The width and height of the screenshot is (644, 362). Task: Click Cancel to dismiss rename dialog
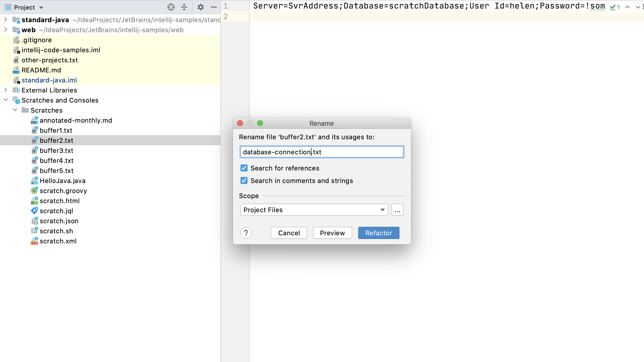pyautogui.click(x=289, y=233)
